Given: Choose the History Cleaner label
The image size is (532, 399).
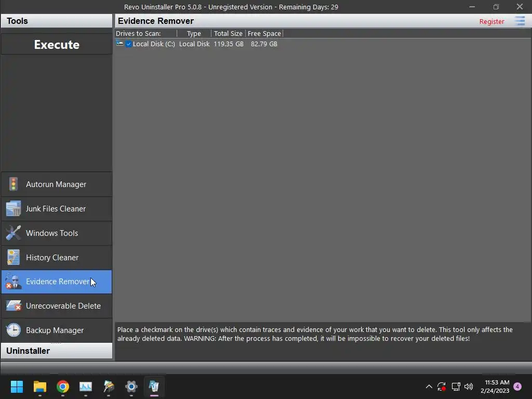Looking at the screenshot, I should [52, 258].
